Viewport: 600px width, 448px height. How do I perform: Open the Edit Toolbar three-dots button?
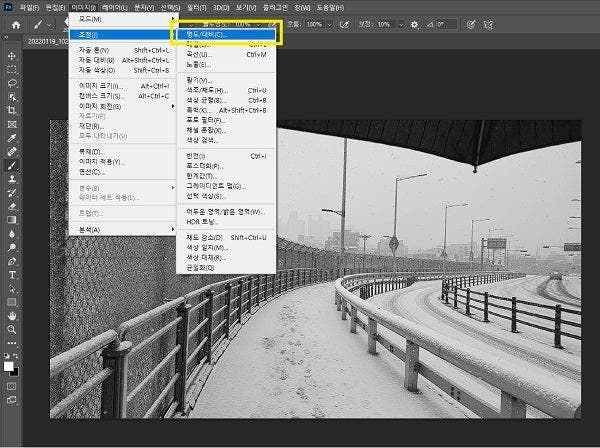click(x=12, y=343)
